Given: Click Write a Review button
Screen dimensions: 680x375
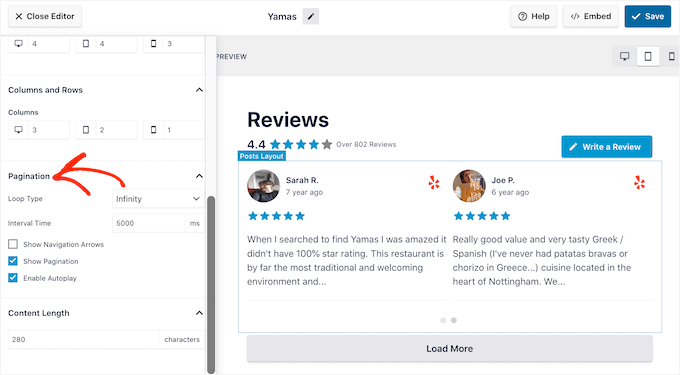Looking at the screenshot, I should click(x=606, y=147).
